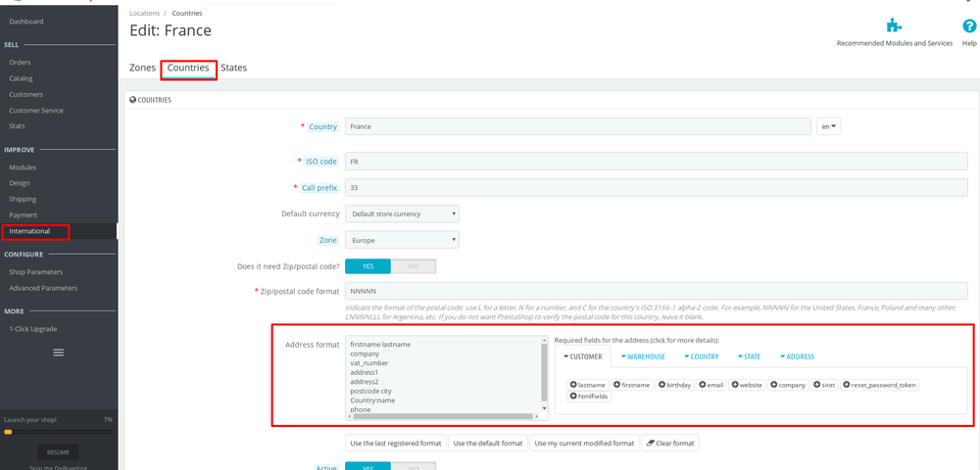Expand the Address fields tab
The height and width of the screenshot is (470, 980).
pos(797,357)
